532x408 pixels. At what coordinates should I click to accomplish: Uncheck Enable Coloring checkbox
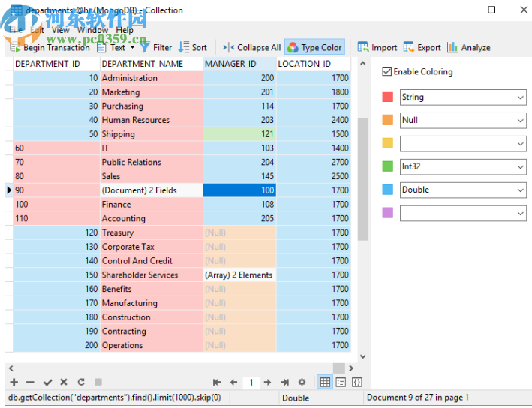click(x=386, y=71)
